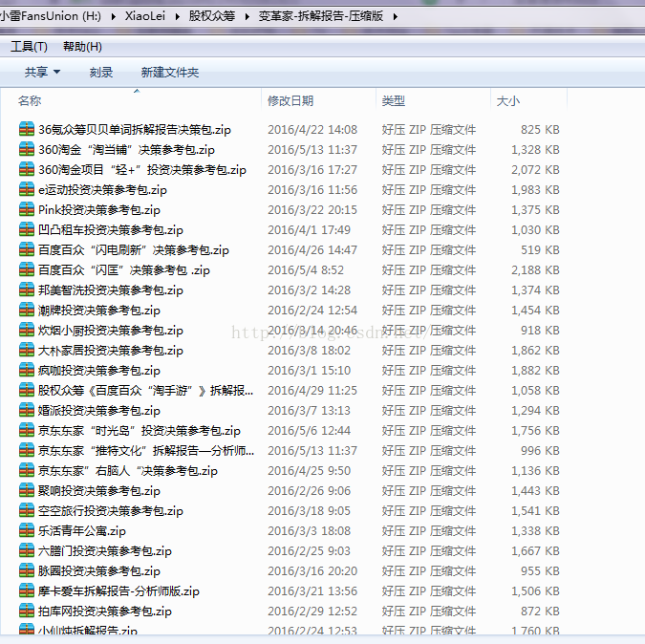This screenshot has width=645, height=644.
Task: Click file name 凹凸租车投资决策参考包.zip
Action: [x=111, y=230]
